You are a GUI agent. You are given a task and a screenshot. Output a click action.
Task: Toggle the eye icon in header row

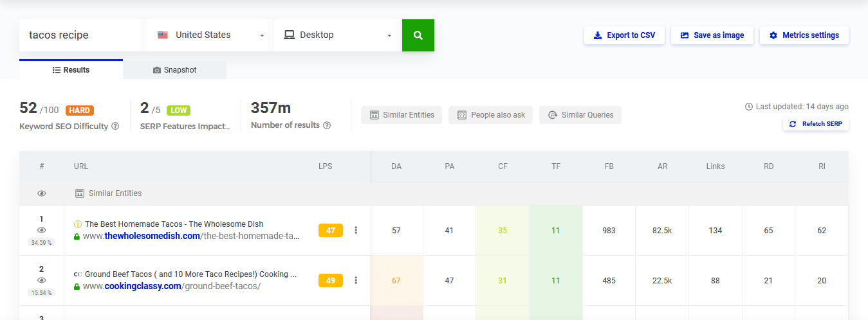[42, 193]
